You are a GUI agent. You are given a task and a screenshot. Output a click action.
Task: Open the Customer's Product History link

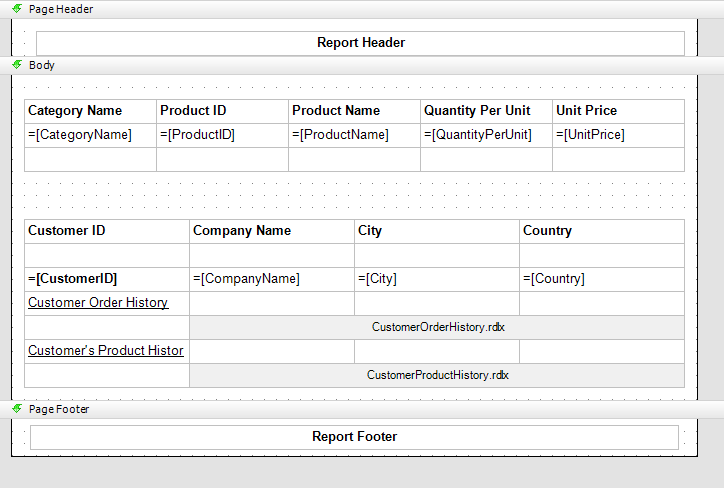106,350
